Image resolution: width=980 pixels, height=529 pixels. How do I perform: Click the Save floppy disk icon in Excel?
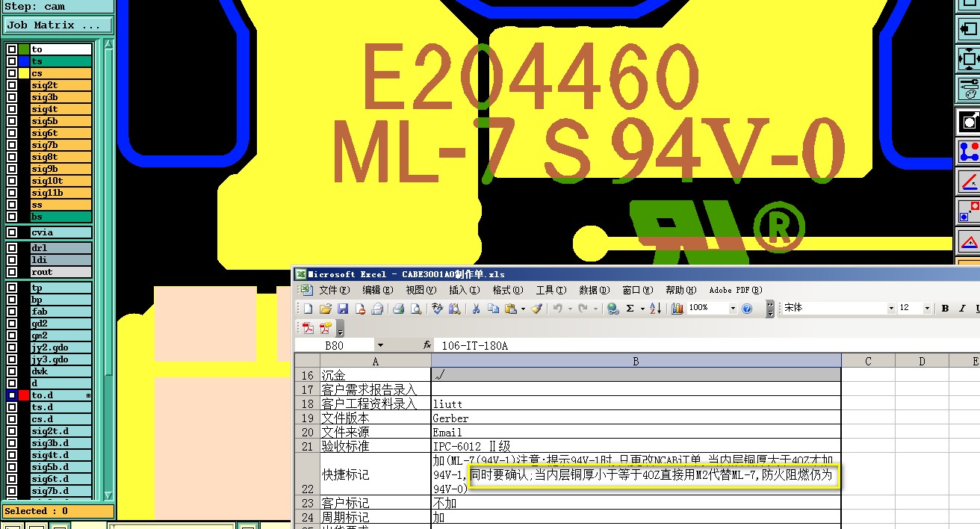click(x=343, y=309)
